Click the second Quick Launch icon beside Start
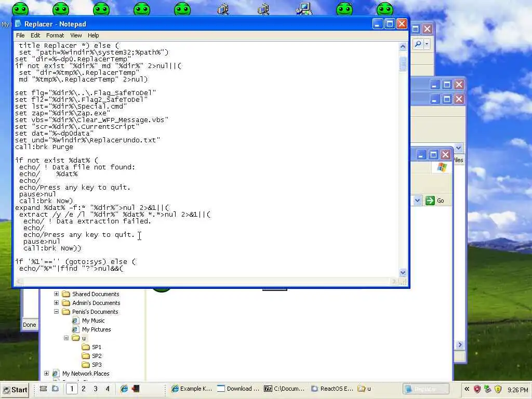This screenshot has width=532, height=399. pyautogui.click(x=55, y=389)
